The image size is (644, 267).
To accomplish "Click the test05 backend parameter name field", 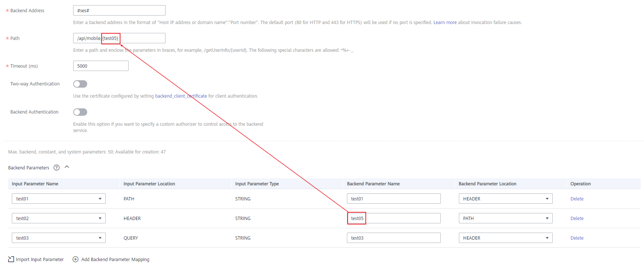I will [x=393, y=218].
